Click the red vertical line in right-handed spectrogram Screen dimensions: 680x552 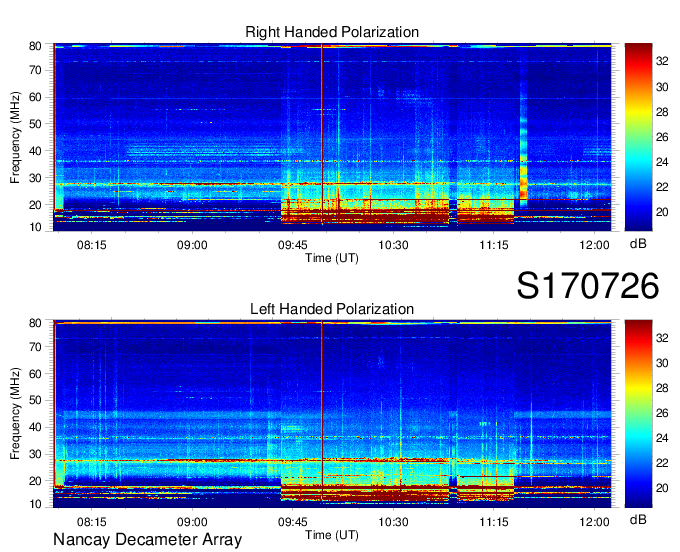[322, 134]
